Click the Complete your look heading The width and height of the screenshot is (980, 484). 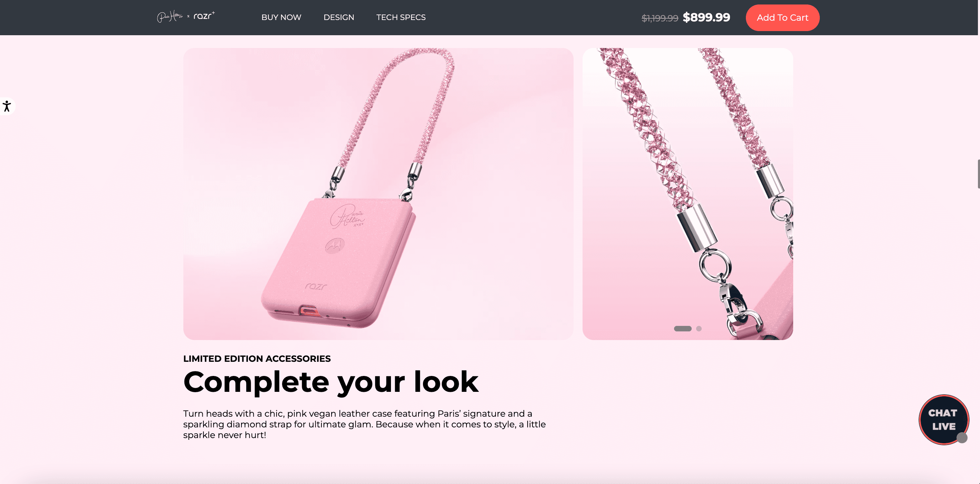(330, 382)
